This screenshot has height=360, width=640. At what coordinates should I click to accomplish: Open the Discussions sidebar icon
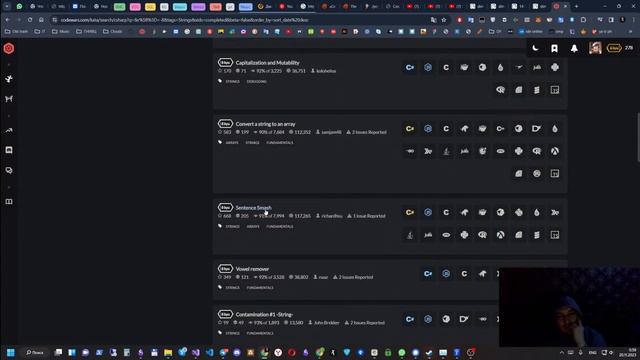[x=9, y=170]
